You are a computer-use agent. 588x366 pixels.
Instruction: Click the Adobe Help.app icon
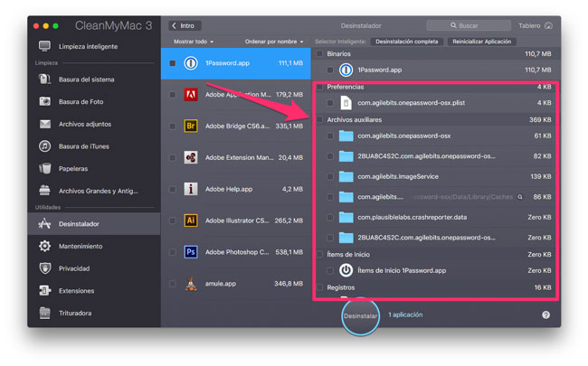(191, 189)
